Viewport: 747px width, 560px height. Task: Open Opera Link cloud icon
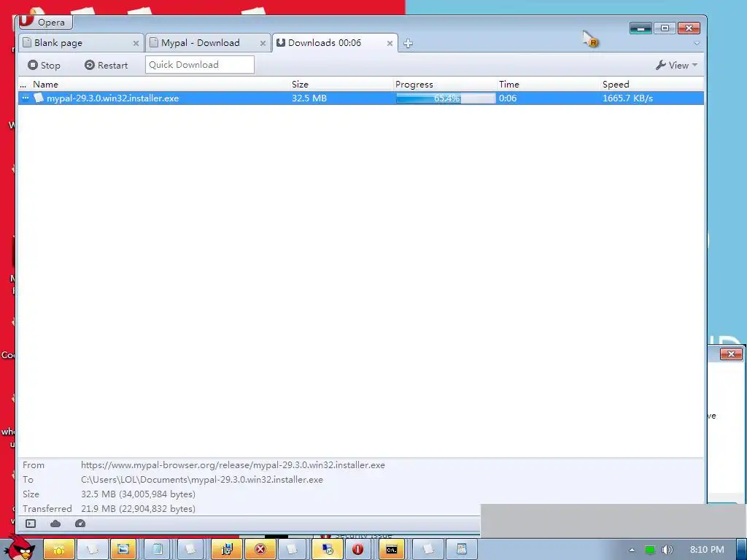tap(55, 524)
